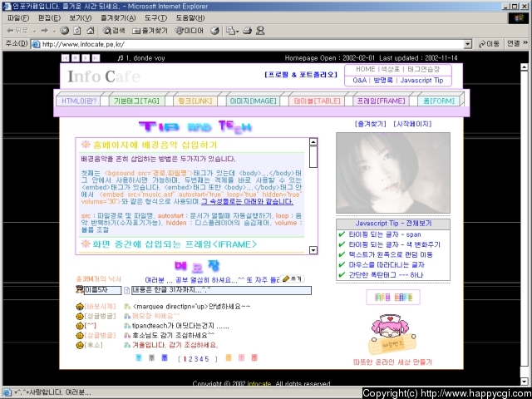
Task: Open the 마우스를 따라다니는 글자 tip
Action: coord(387,264)
